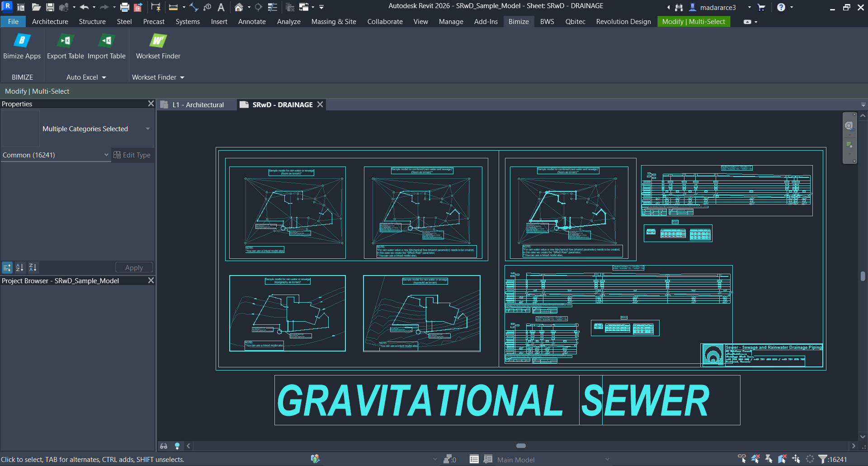
Task: Click the Print icon in the quick access toolbar
Action: click(125, 7)
